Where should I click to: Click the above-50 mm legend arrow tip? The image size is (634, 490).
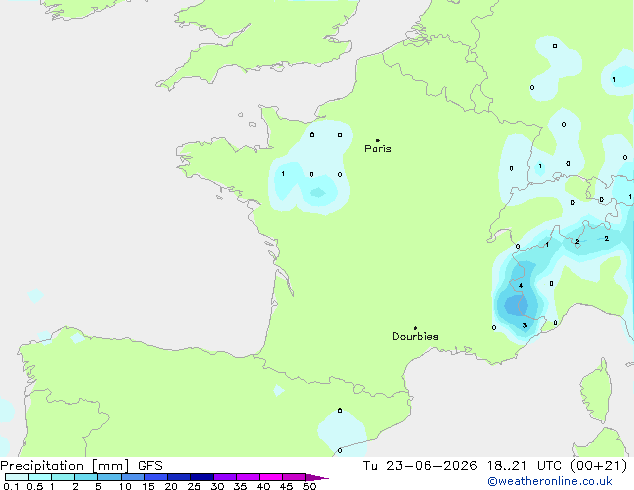point(317,477)
